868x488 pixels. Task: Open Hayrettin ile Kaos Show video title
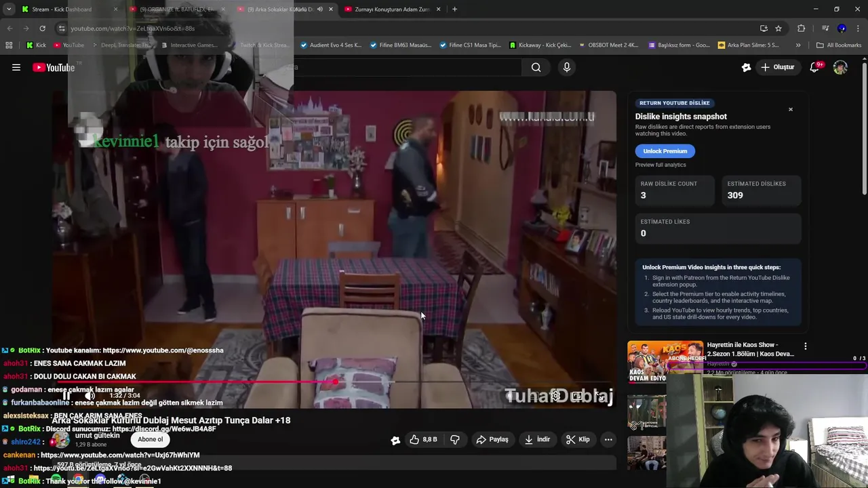pyautogui.click(x=751, y=349)
